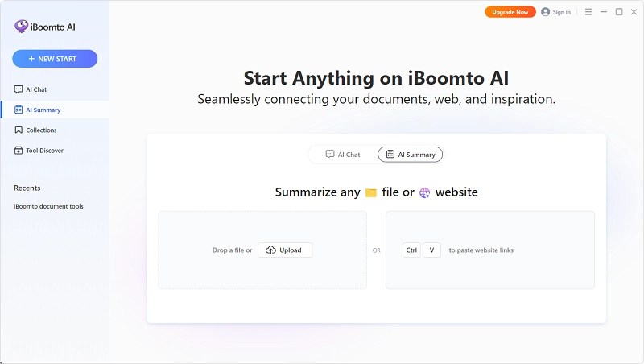Switch to the AI Chat tab in the center panel
The image size is (644, 364).
click(x=343, y=155)
